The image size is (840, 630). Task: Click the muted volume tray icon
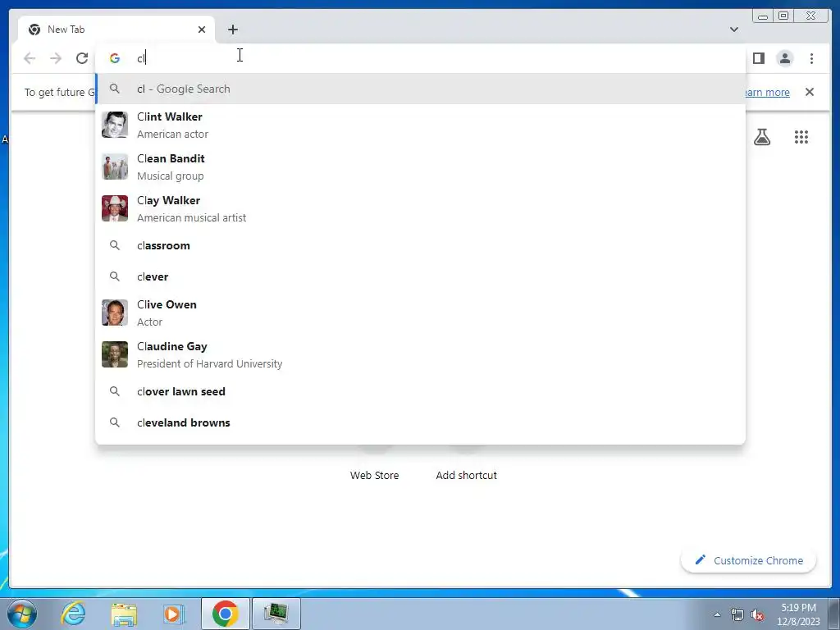point(757,615)
